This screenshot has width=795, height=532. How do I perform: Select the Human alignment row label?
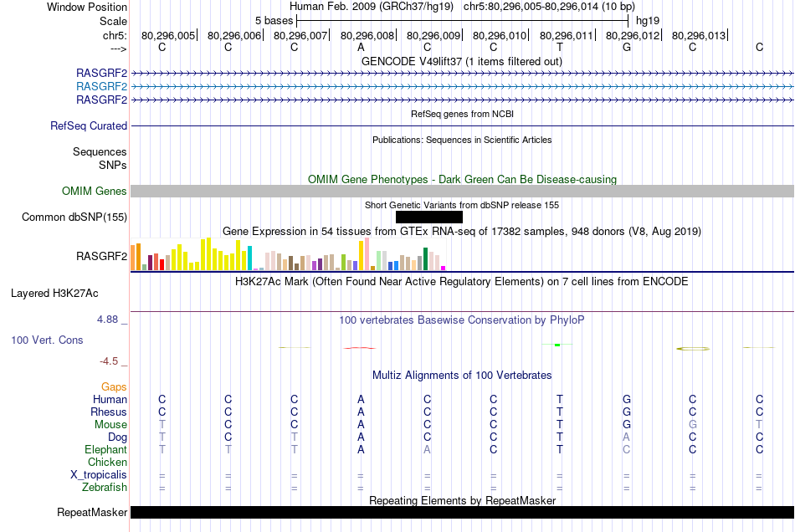110,399
